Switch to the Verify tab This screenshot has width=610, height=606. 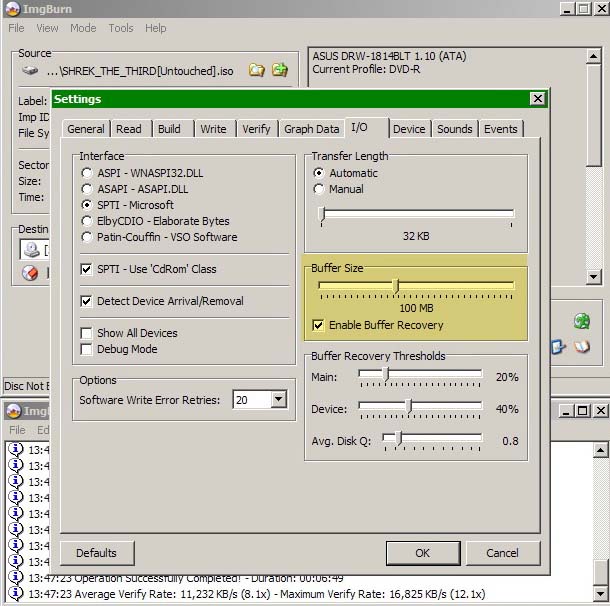pos(256,129)
